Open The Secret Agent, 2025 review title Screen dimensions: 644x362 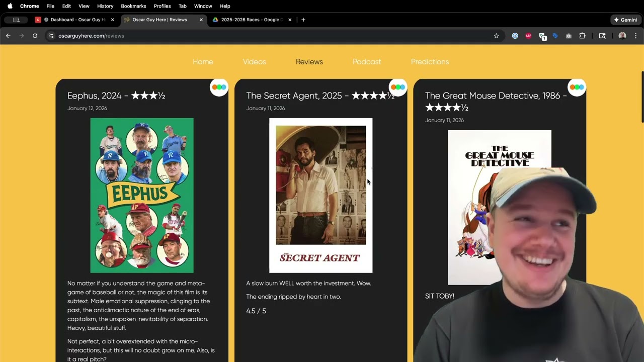[x=320, y=96]
